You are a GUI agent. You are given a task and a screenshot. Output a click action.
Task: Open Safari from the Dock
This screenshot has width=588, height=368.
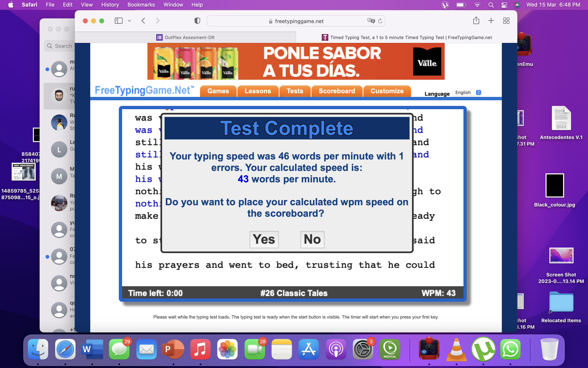tap(65, 349)
